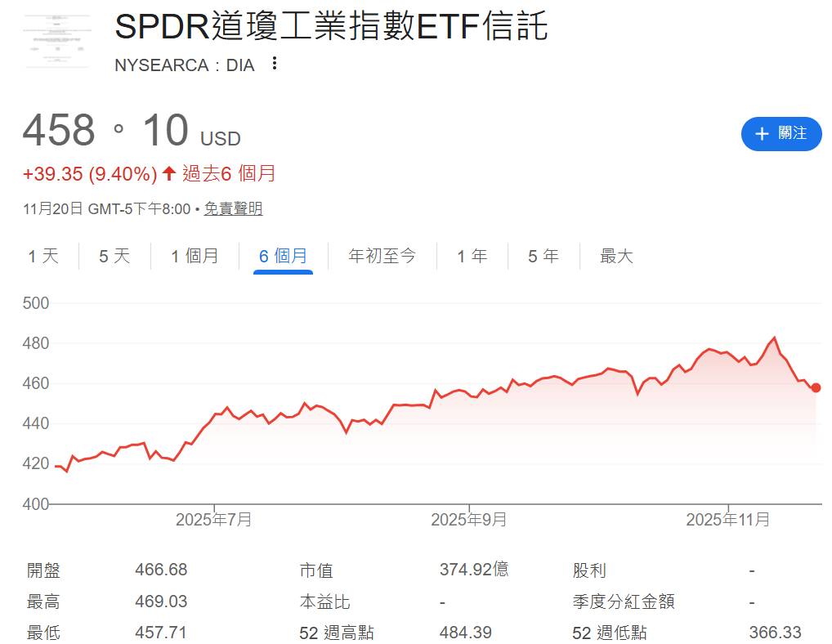Click the red endpoint dot on the chart
832x644 pixels.
pyautogui.click(x=816, y=388)
